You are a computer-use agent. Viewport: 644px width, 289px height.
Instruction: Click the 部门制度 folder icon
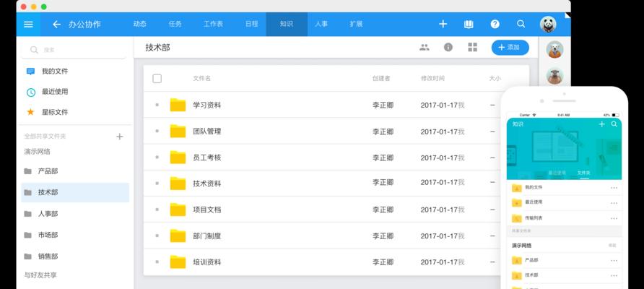tap(178, 236)
